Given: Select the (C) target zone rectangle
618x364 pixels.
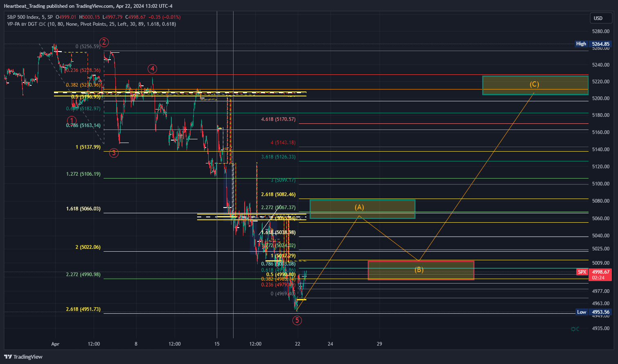Looking at the screenshot, I should coord(535,85).
